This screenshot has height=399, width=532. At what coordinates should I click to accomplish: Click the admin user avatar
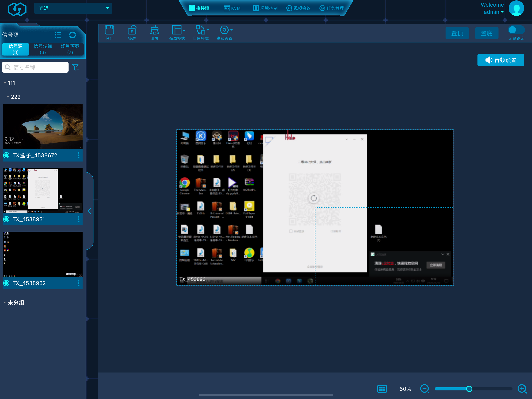click(x=516, y=8)
